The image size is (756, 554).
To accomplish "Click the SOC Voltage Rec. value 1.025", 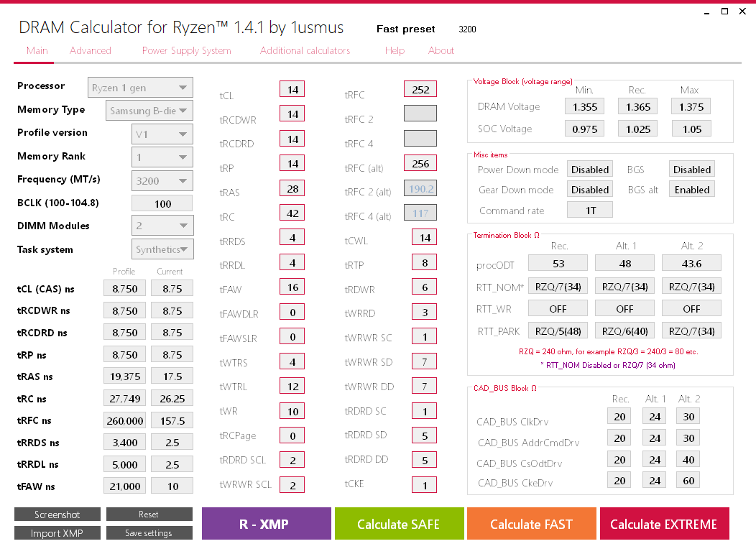I will (638, 129).
